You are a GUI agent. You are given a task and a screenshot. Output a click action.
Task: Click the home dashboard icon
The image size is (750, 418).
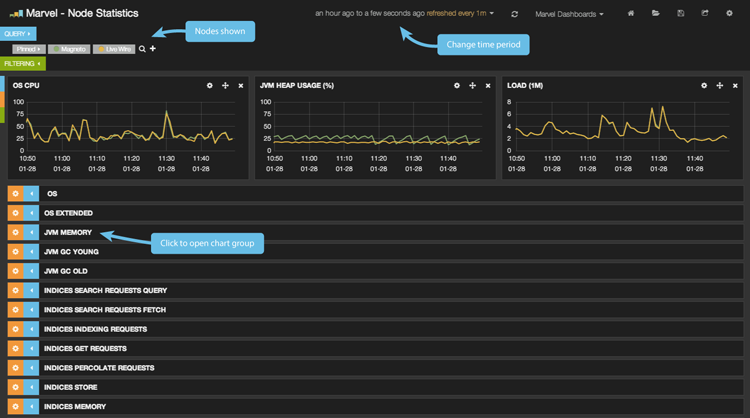(632, 14)
